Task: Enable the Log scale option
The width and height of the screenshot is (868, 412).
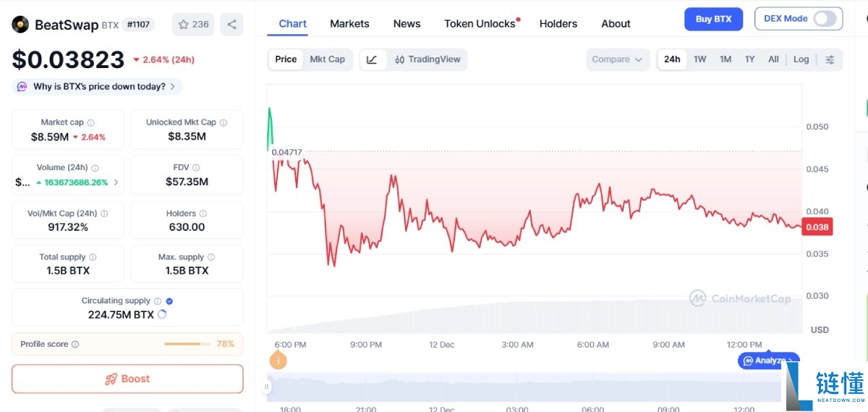Action: pos(801,59)
